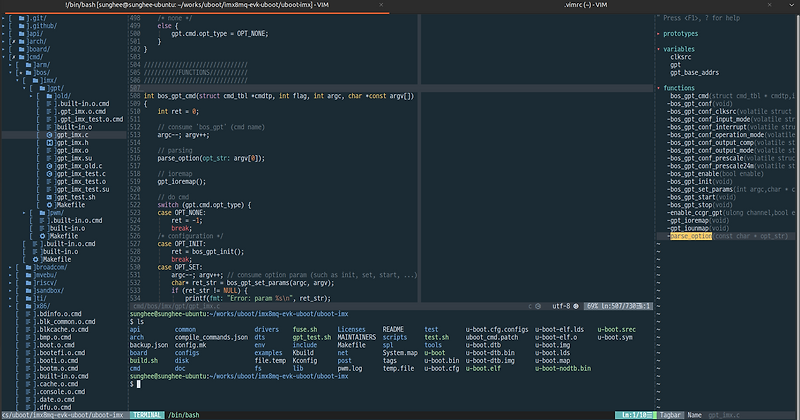Screen dimensions: 800x420
Task: Jump to highlighted parse_option tag
Action: point(691,236)
